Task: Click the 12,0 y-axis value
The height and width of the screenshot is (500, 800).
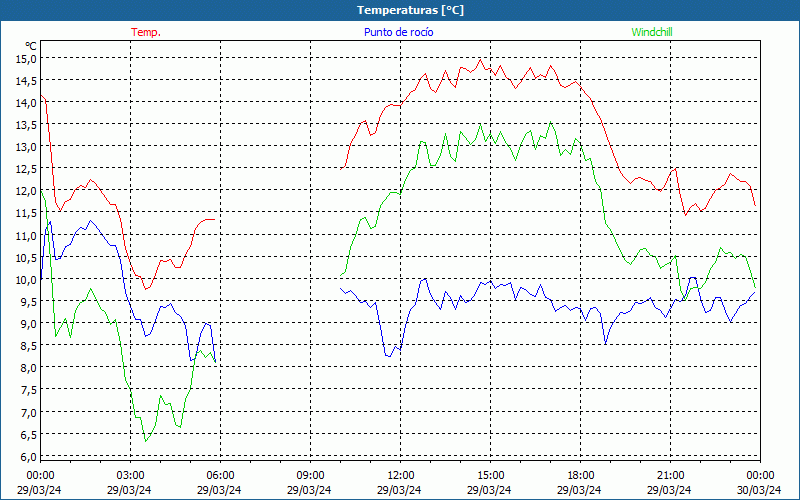Action: (x=28, y=191)
